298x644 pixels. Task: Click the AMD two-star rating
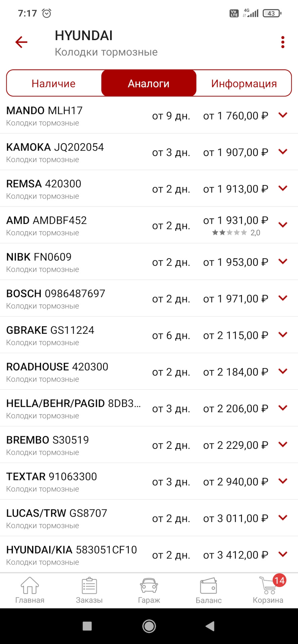(236, 232)
